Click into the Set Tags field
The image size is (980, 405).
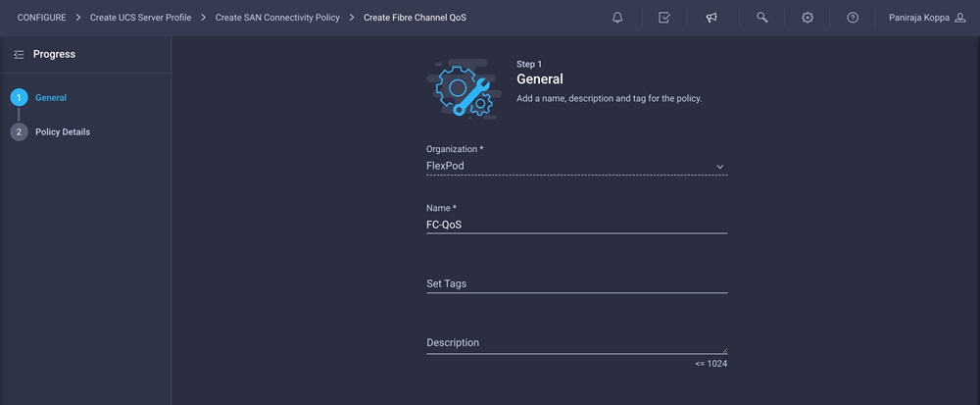click(577, 283)
